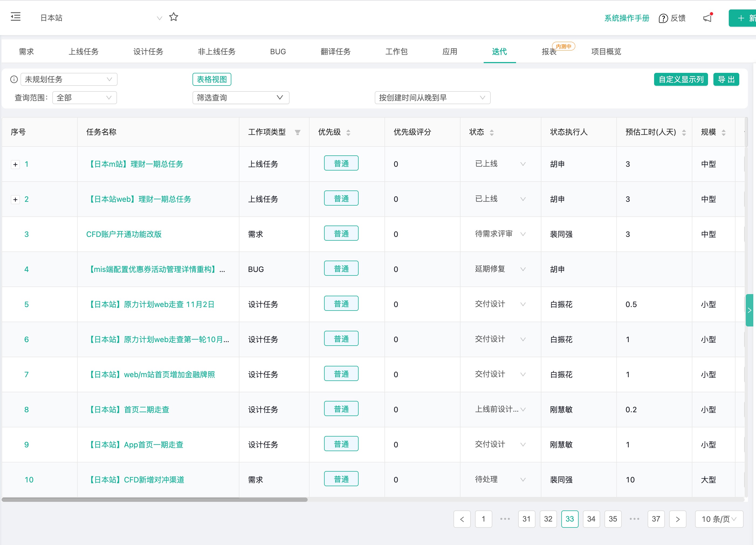Go to next page arrow

678,519
